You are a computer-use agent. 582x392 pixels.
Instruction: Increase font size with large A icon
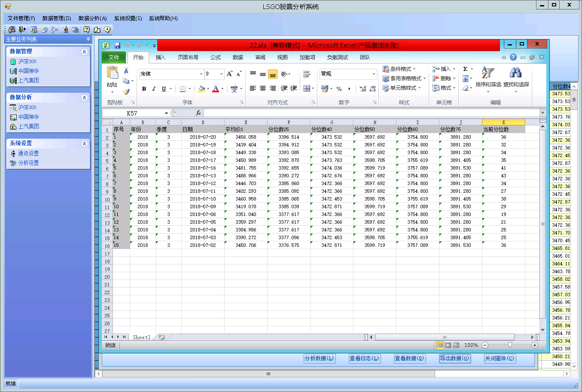(230, 74)
